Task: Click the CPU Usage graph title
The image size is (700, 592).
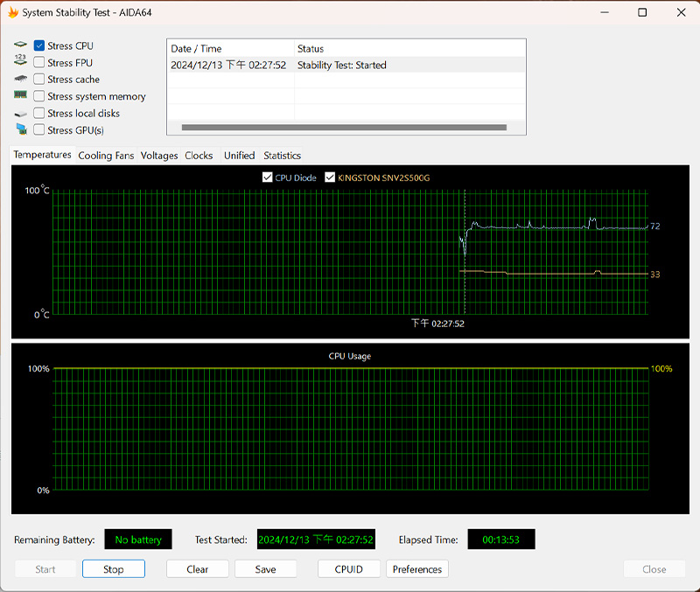Action: pos(350,356)
